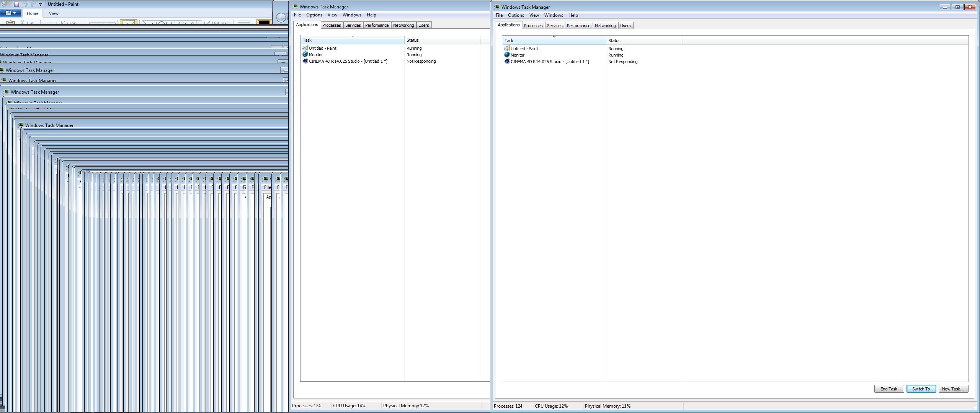
Task: Click the Save icon in Paint's title bar
Action: (16, 4)
